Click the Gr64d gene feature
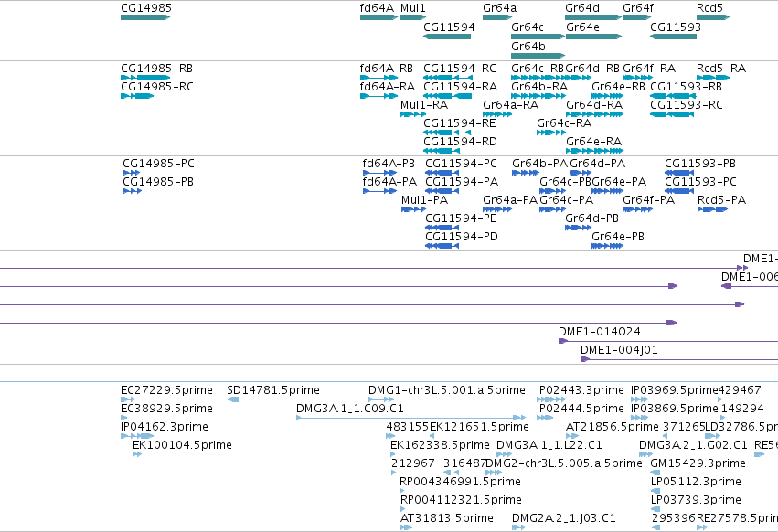The height and width of the screenshot is (532, 778). click(593, 17)
